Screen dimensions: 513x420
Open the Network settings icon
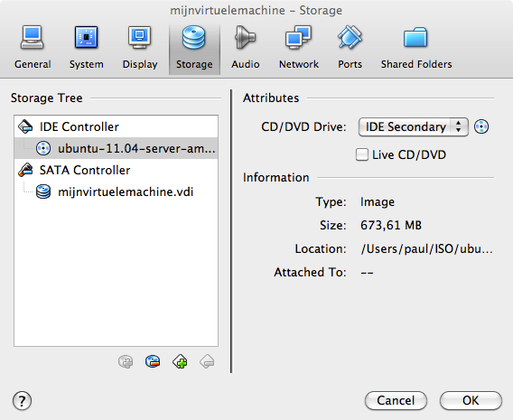pyautogui.click(x=298, y=38)
